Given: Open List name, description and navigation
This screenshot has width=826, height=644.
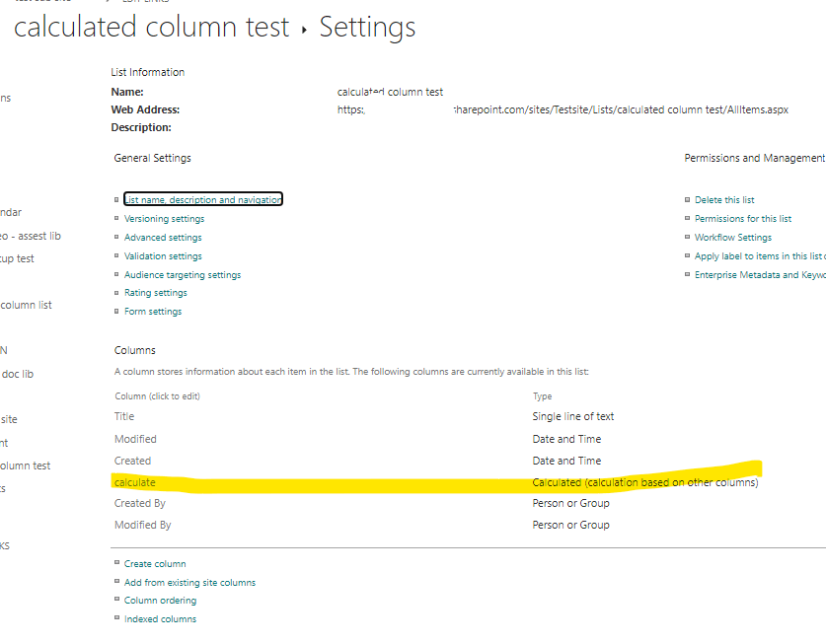Looking at the screenshot, I should point(202,199).
